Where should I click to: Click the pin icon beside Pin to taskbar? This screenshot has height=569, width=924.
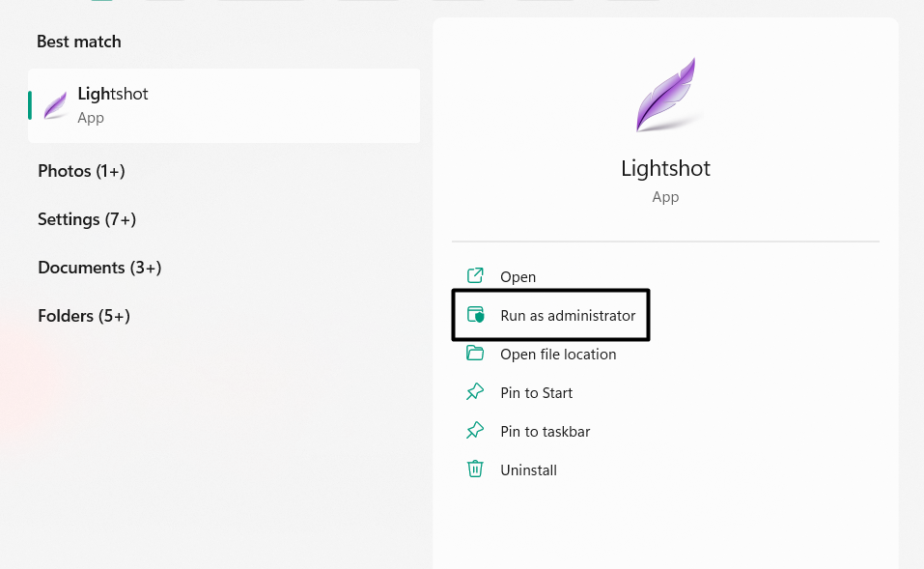tap(475, 431)
